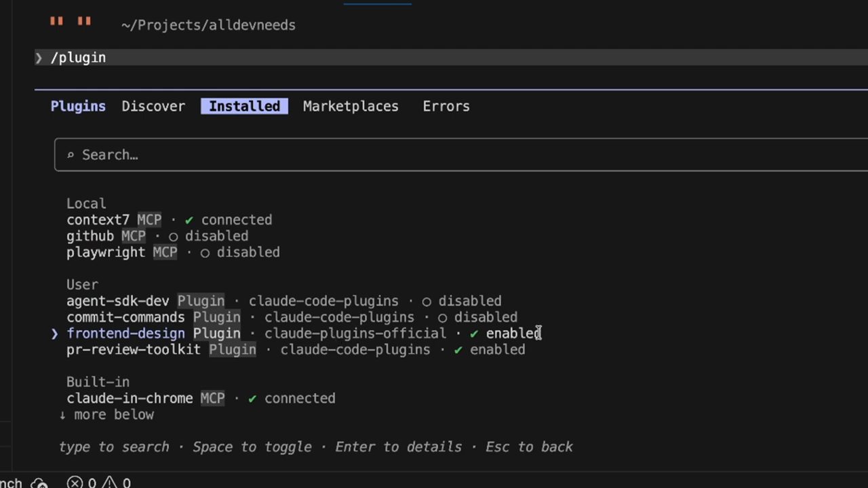This screenshot has width=868, height=488.
Task: Switch to the Marketplaces tab
Action: 351,106
